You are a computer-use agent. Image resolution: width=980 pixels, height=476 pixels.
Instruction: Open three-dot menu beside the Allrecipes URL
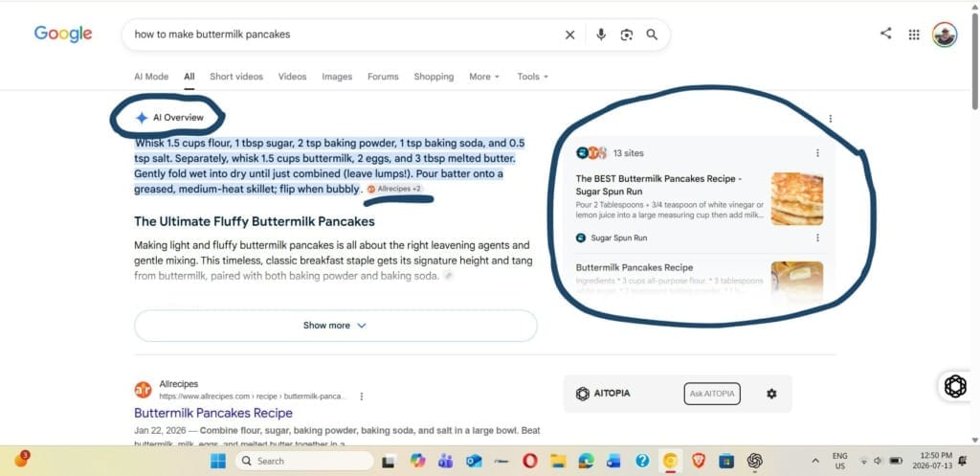[x=361, y=397]
